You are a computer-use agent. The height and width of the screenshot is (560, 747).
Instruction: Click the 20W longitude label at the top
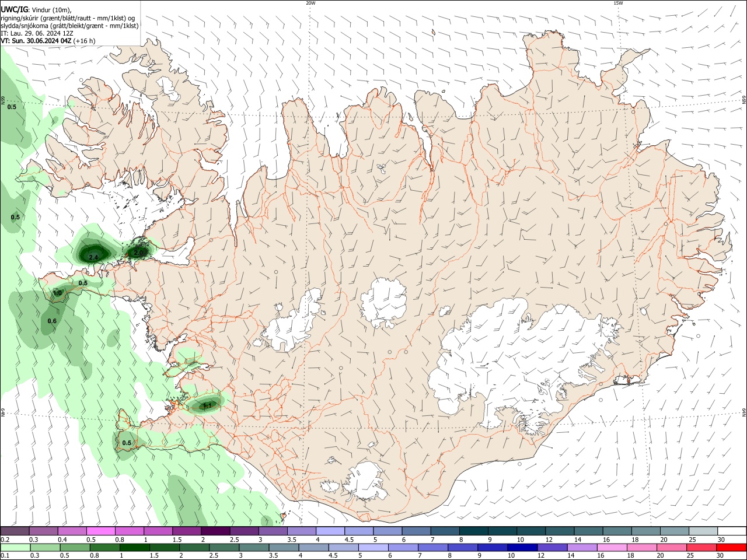pyautogui.click(x=310, y=3)
